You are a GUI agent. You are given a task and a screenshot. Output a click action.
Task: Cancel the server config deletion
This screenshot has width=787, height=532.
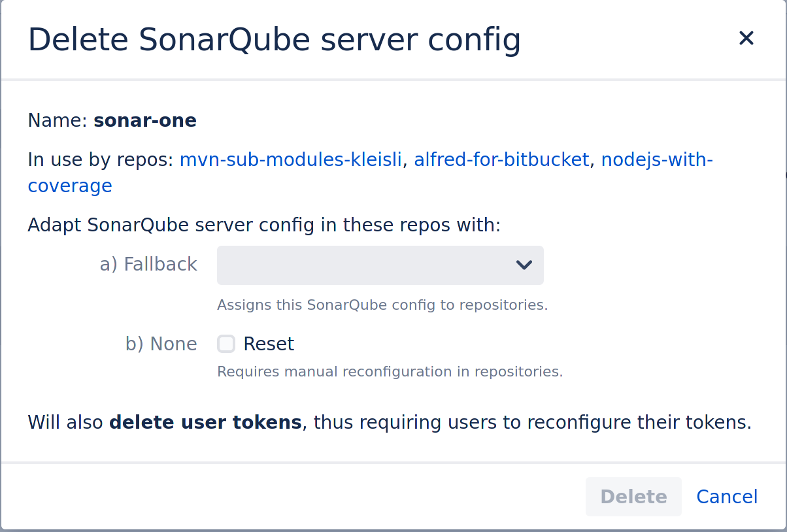[727, 497]
